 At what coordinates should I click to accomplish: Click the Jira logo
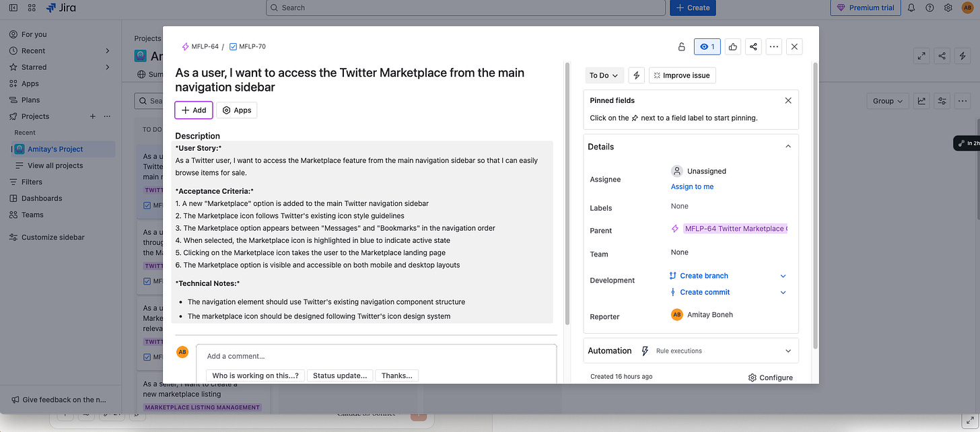tap(61, 7)
